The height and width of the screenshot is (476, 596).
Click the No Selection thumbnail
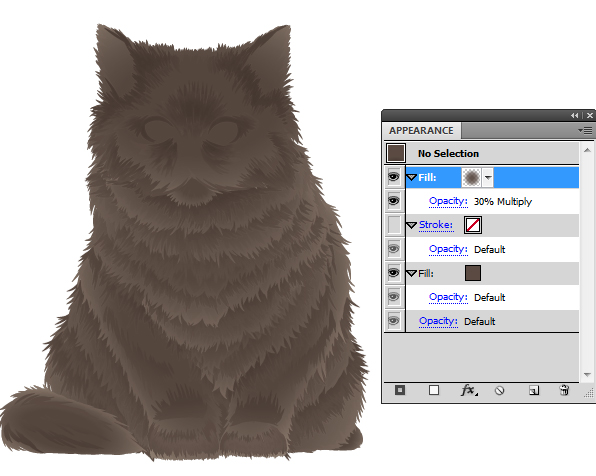point(396,153)
